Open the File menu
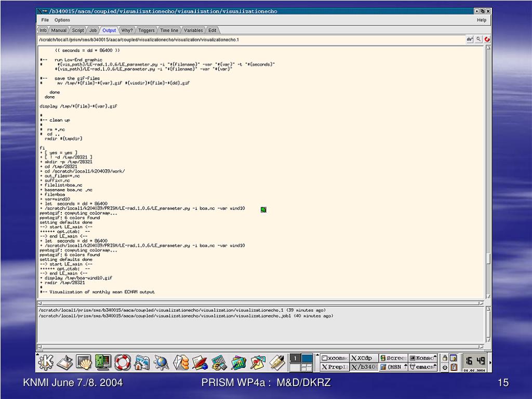 tap(45, 20)
